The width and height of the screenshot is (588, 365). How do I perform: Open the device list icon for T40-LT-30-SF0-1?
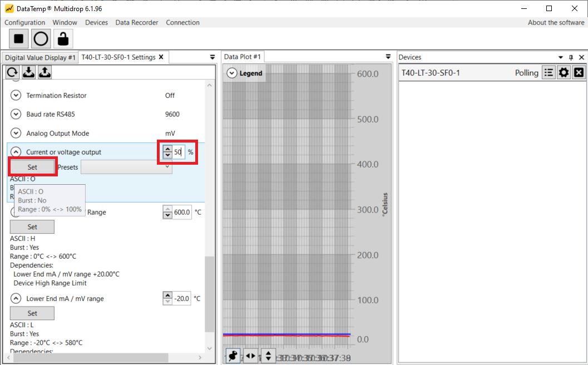tap(549, 72)
